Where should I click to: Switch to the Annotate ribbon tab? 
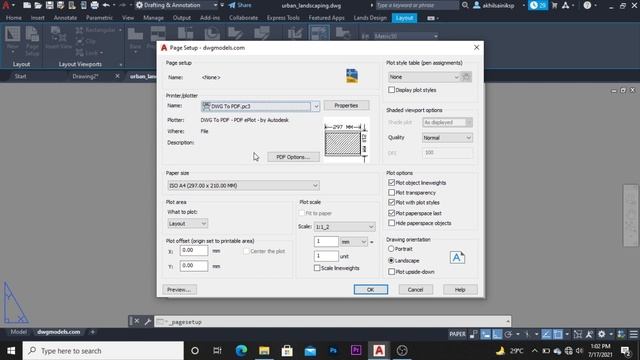pos(65,18)
